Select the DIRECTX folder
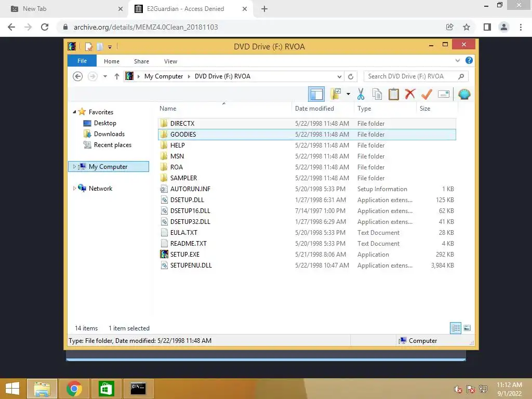The image size is (532, 399). click(307, 124)
